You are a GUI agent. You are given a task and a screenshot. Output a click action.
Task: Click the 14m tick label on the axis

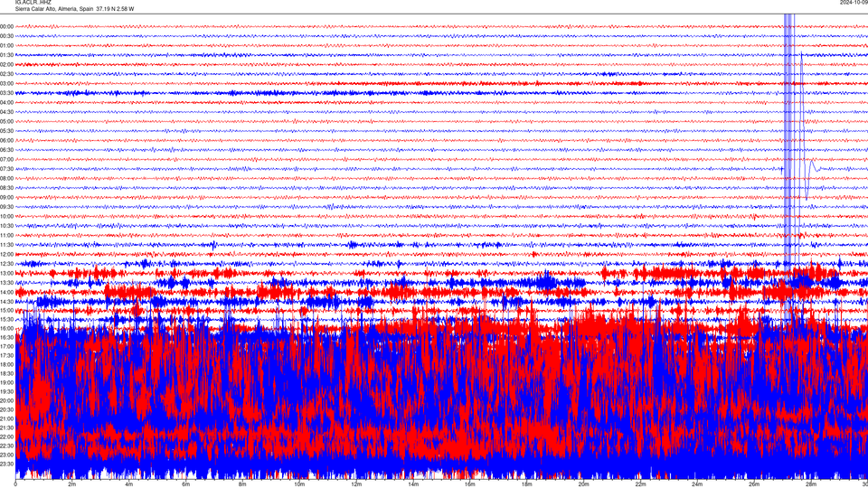[x=413, y=484]
